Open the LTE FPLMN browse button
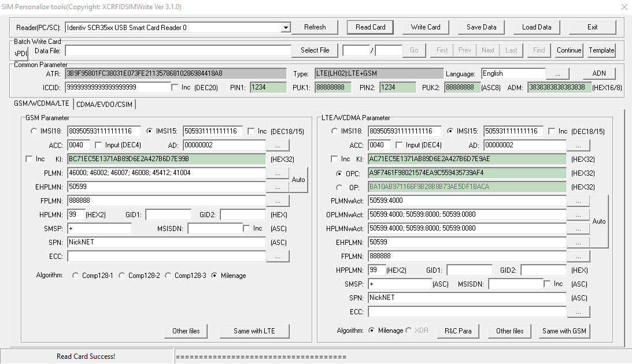Screen dimensions: 632x364 coord(578,257)
